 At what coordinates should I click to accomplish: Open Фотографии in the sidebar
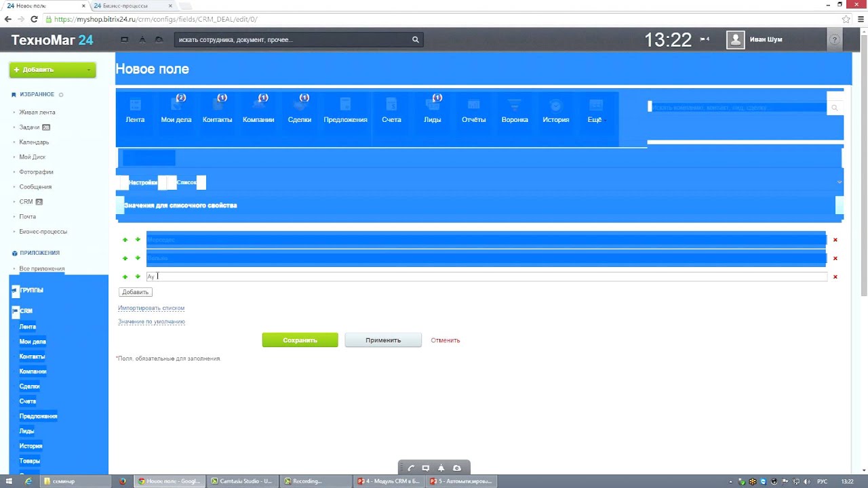pos(36,172)
